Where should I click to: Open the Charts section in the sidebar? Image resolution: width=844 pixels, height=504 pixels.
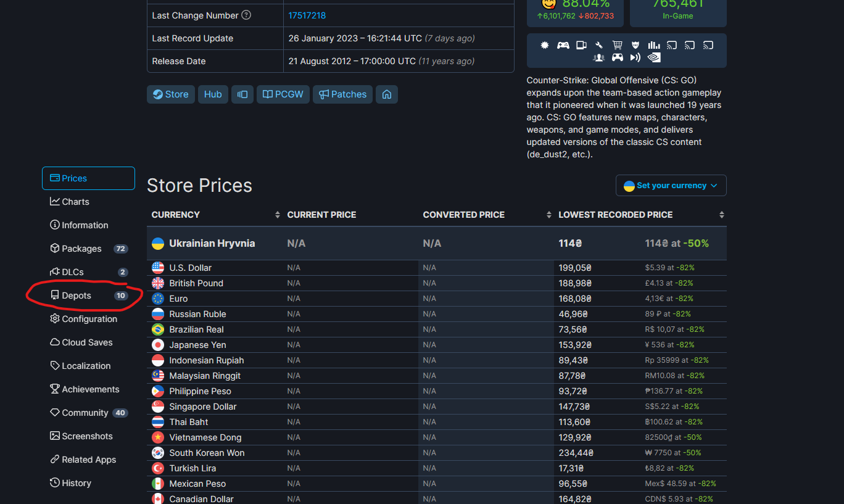(88, 202)
